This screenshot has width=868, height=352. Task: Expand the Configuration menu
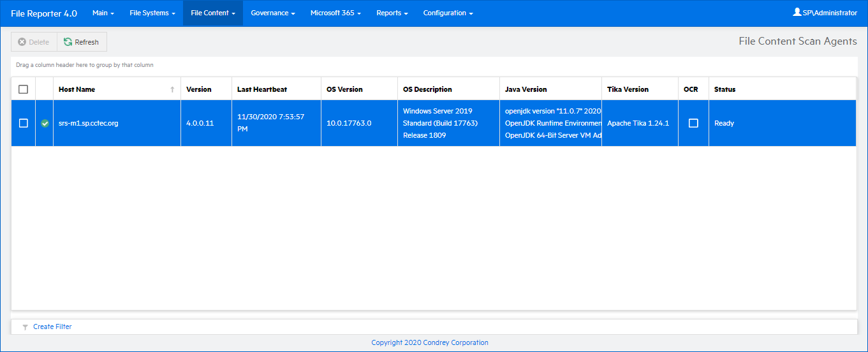448,13
